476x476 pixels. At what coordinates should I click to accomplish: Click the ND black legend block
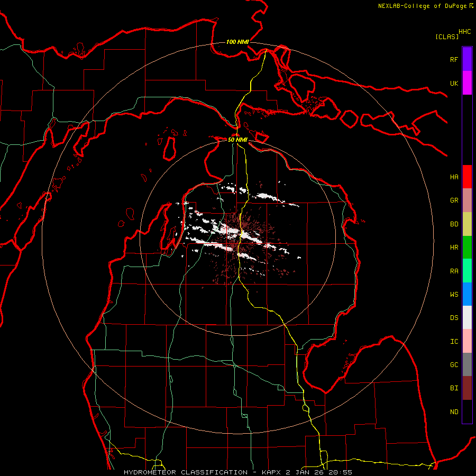[x=467, y=411]
